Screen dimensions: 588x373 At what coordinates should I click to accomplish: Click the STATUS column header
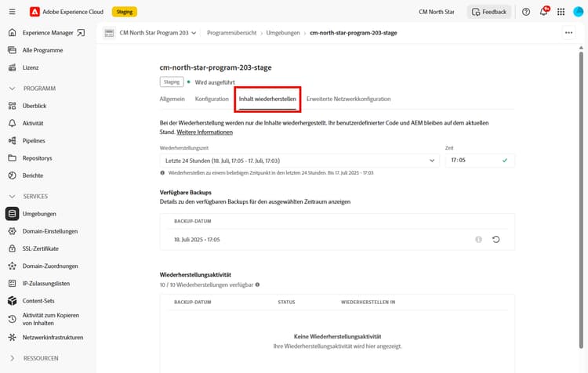coord(286,302)
